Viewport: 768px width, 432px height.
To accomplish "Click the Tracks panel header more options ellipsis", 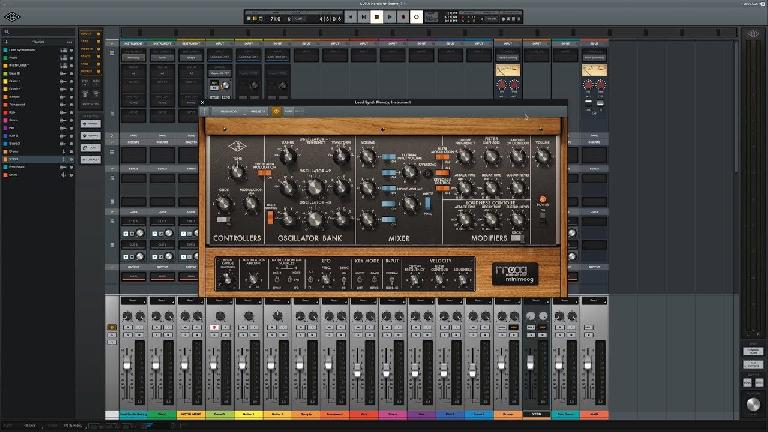I will pos(69,42).
